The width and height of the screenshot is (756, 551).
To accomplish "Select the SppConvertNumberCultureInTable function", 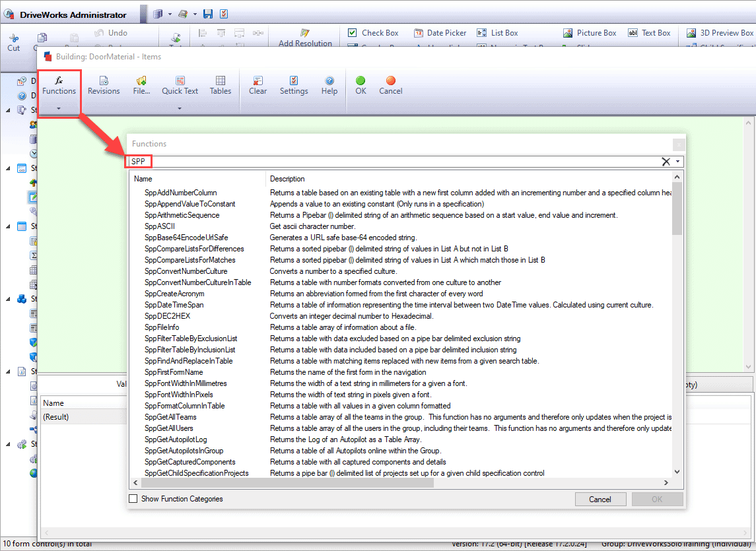I will click(197, 282).
